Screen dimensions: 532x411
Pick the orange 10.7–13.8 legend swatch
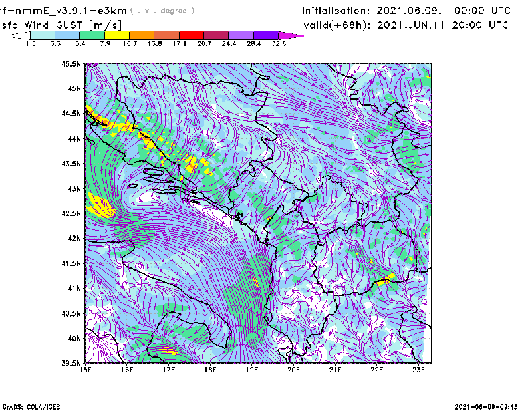142,35
